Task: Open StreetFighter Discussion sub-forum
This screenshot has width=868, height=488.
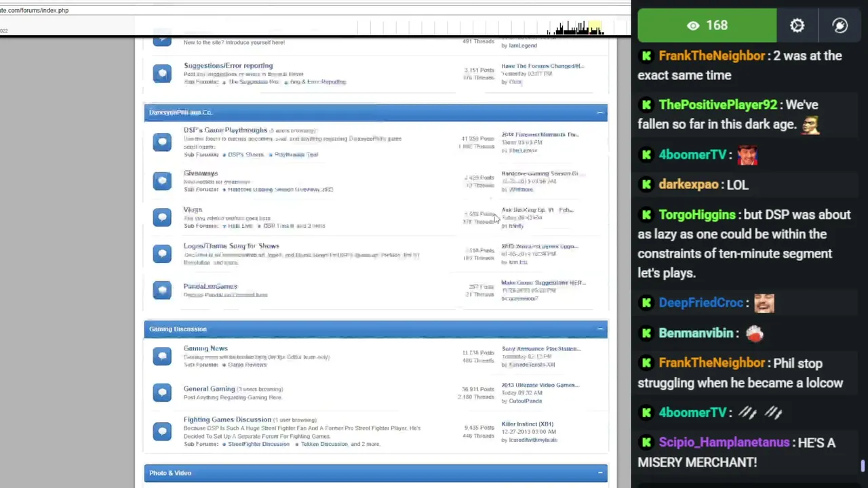Action: point(258,444)
